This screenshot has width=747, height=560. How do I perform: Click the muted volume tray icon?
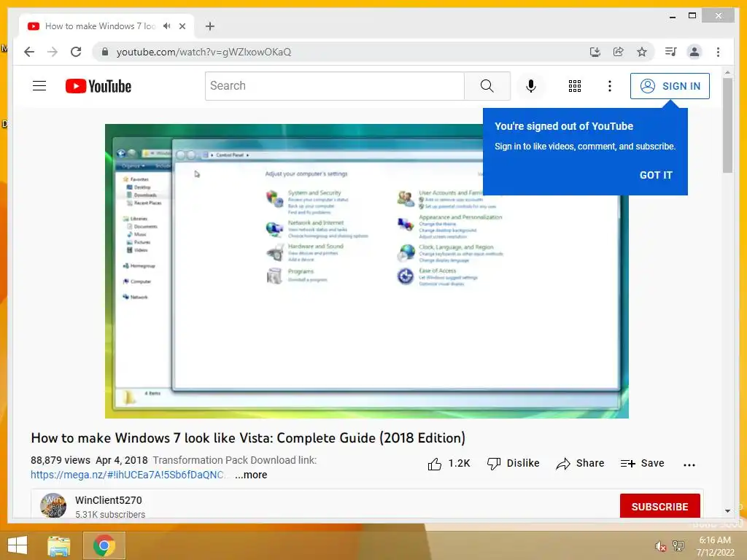click(x=660, y=546)
